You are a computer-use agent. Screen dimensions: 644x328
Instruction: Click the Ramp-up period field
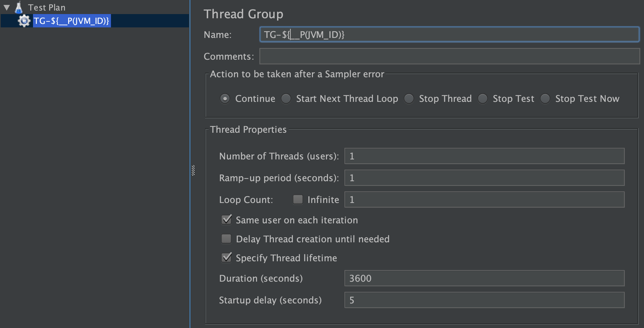484,178
